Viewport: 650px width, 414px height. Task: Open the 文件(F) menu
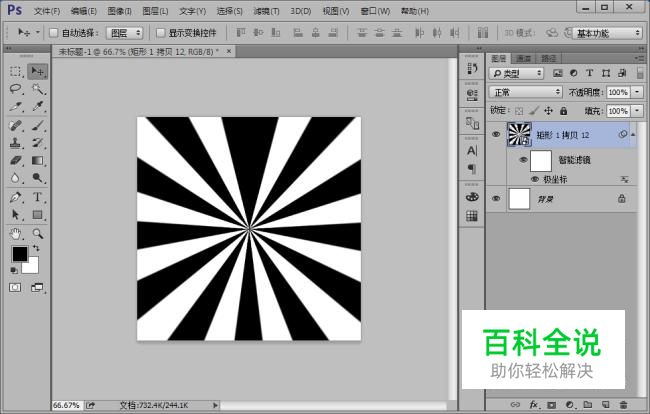[x=47, y=11]
